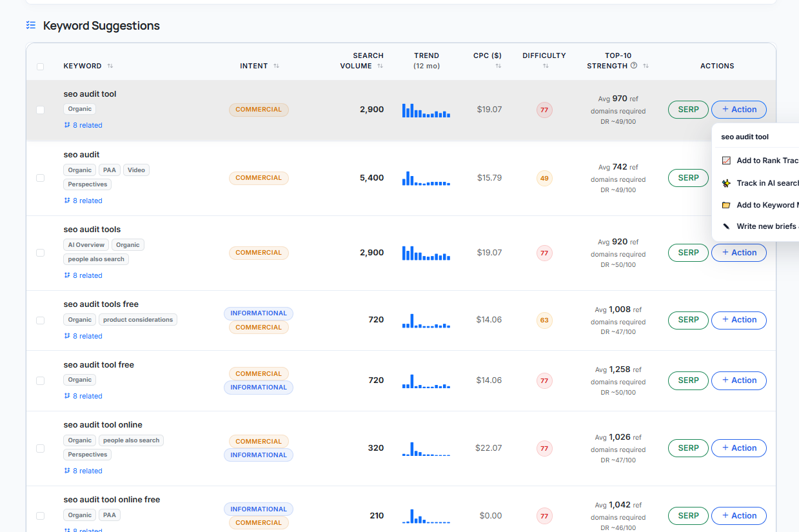Sort table by Keyword column arrows
This screenshot has width=799, height=532.
click(110, 66)
